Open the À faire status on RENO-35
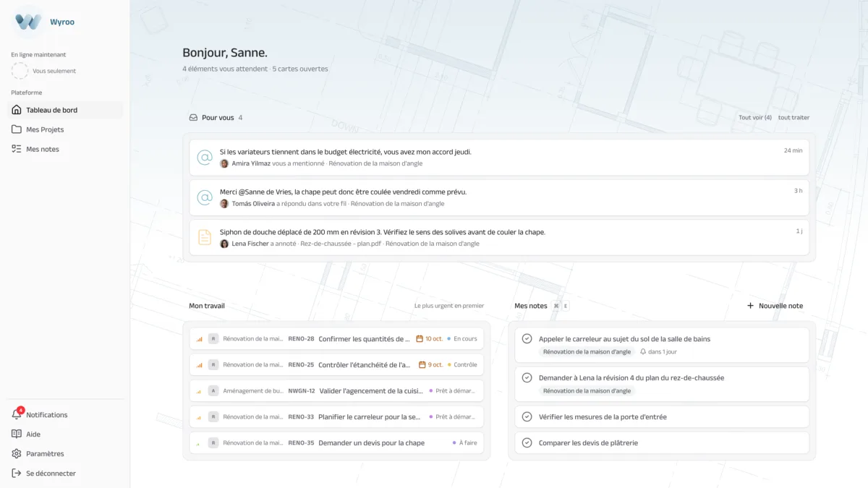 (464, 443)
